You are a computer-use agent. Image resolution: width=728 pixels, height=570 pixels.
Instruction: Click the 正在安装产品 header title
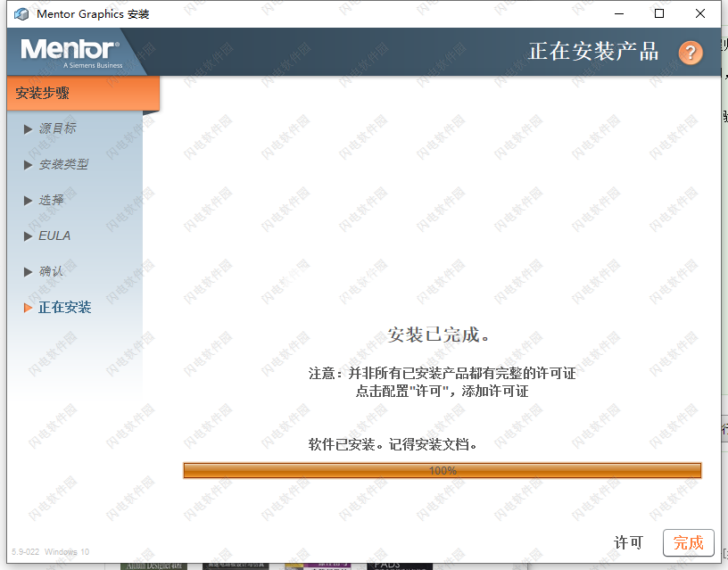(594, 52)
